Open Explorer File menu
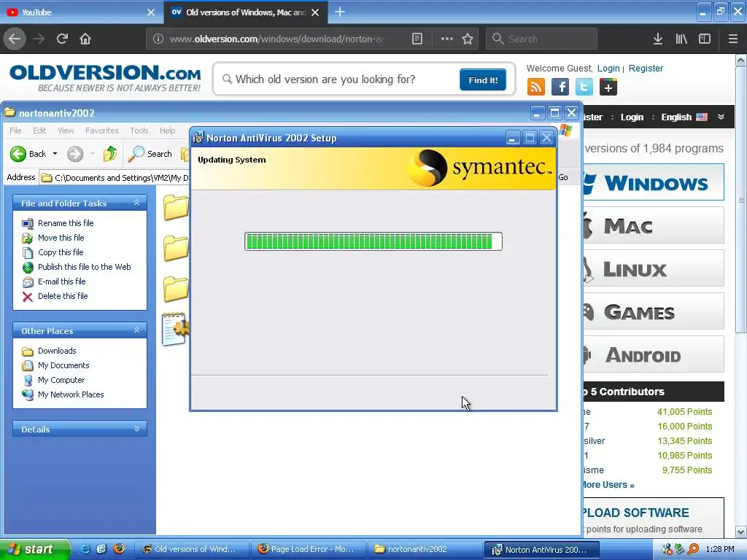 (16, 131)
